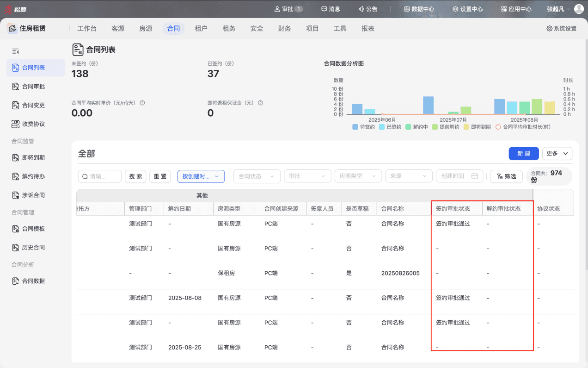Open 合同列表 in the sidebar

[36, 68]
